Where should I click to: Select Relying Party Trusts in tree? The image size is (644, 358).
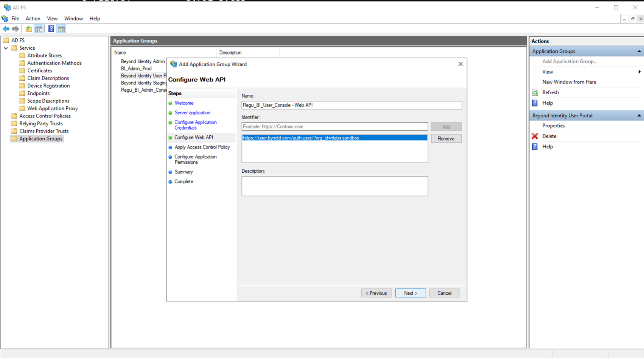click(41, 124)
